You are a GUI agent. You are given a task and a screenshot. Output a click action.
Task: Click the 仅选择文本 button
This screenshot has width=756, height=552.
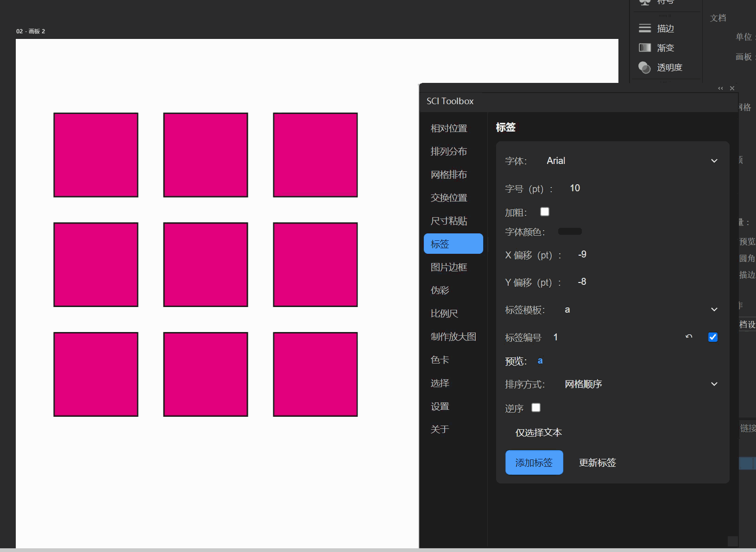tap(538, 433)
